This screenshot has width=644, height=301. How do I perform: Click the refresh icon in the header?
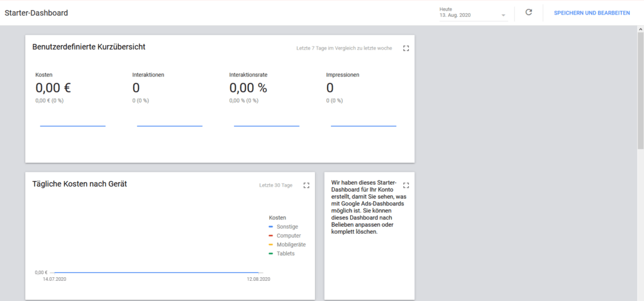pyautogui.click(x=528, y=13)
